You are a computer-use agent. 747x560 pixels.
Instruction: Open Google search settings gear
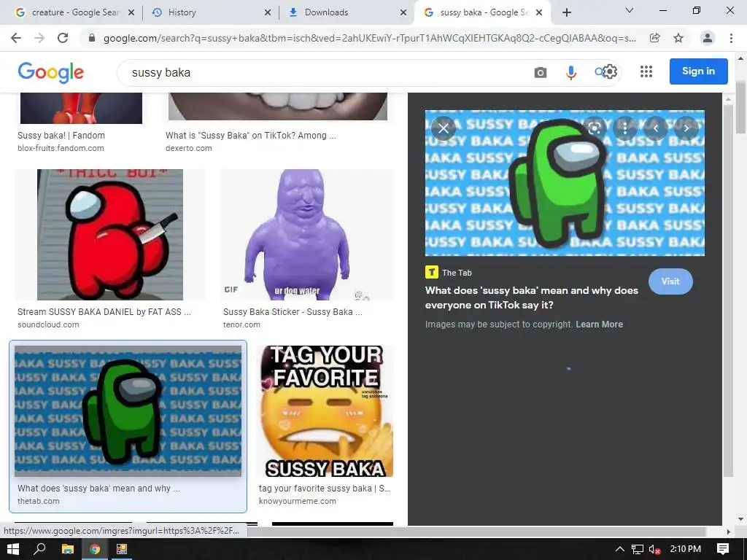click(610, 71)
